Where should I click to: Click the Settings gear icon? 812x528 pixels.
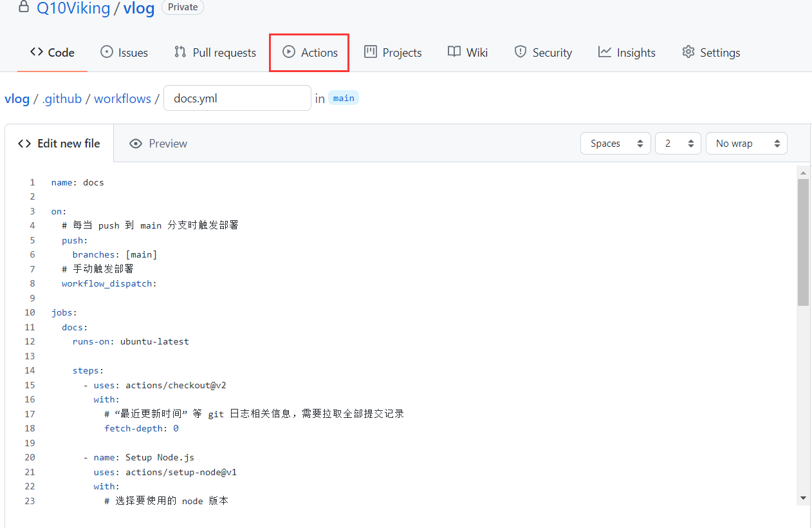tap(688, 52)
